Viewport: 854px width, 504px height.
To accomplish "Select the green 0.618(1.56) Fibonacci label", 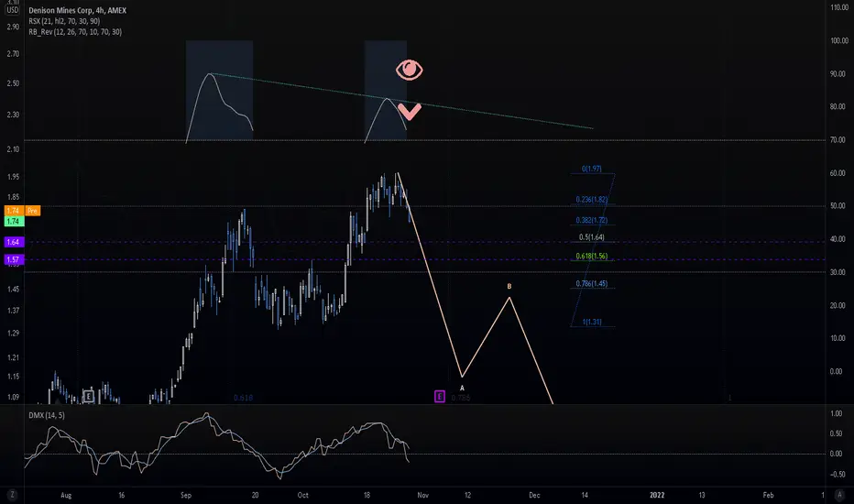I will click(592, 256).
